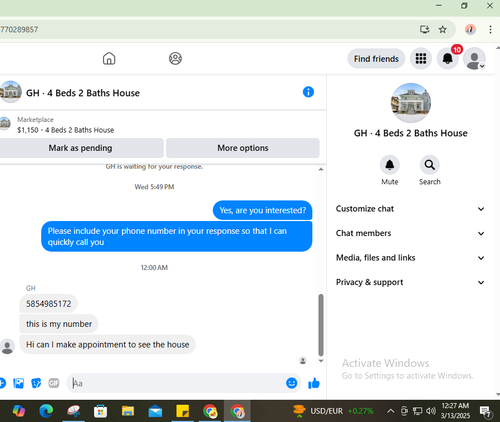Open Sticky Notes from taskbar
Screen dimensions: 500x422
(x=182, y=411)
